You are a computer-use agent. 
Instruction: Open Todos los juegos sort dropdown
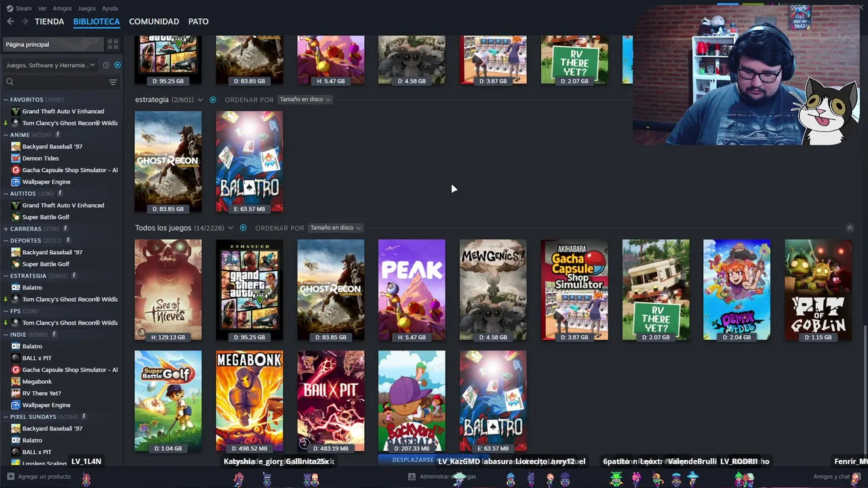pos(335,228)
